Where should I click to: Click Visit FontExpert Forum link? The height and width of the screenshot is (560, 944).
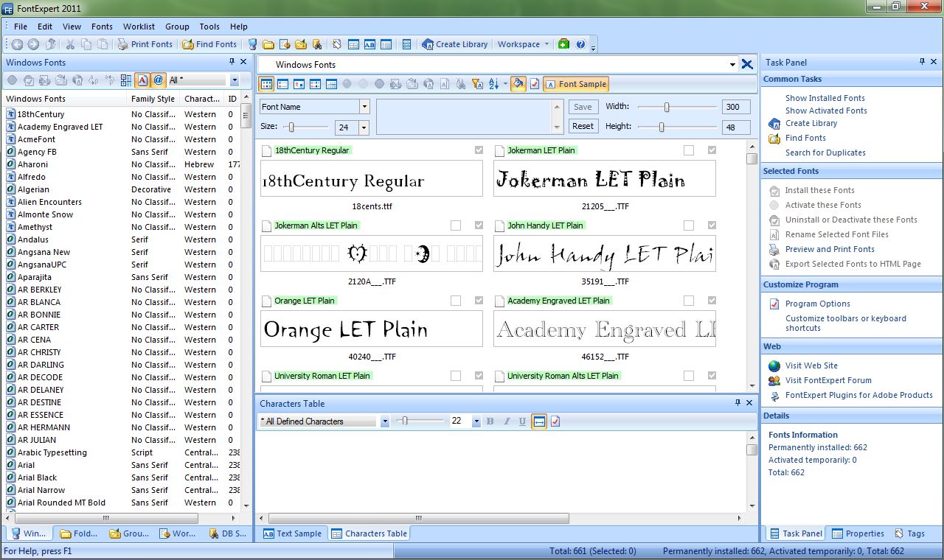tap(828, 380)
